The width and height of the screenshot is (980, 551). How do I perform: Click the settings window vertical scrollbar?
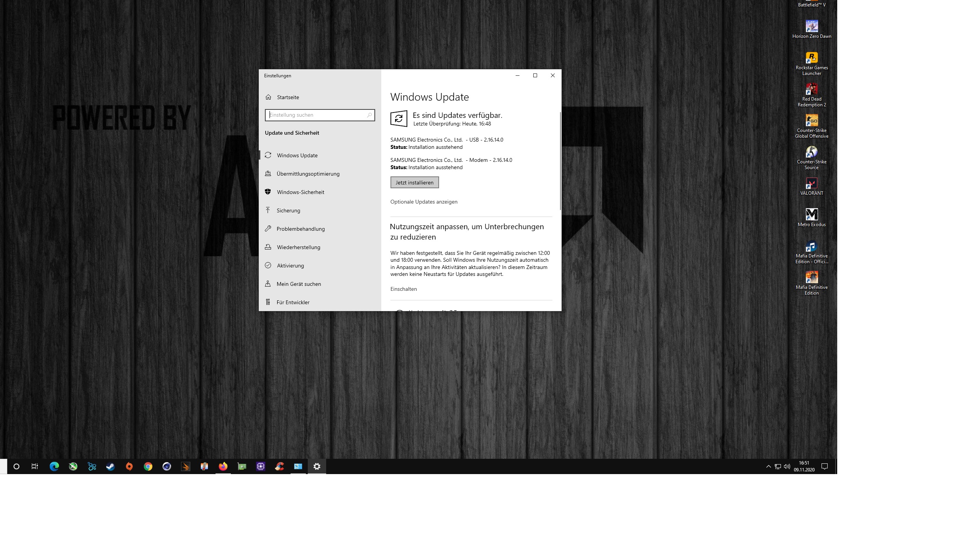[x=560, y=161]
